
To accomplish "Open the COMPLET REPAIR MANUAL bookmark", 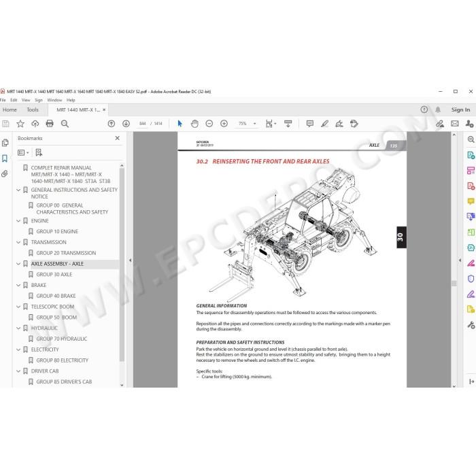I will [x=71, y=175].
